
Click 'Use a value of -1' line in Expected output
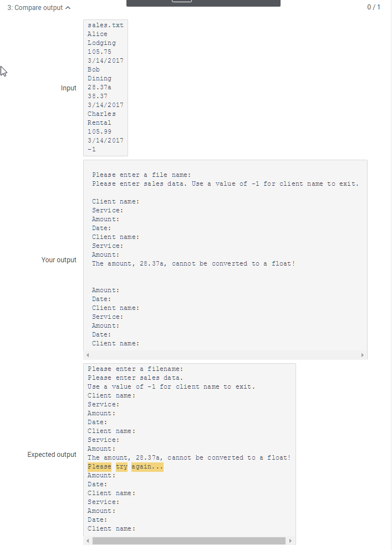pyautogui.click(x=171, y=386)
